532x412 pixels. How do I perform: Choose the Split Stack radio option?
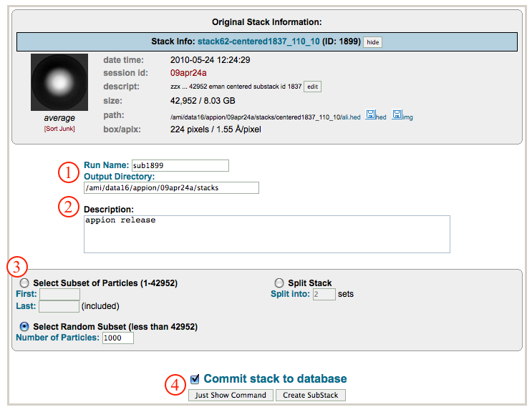tap(279, 283)
